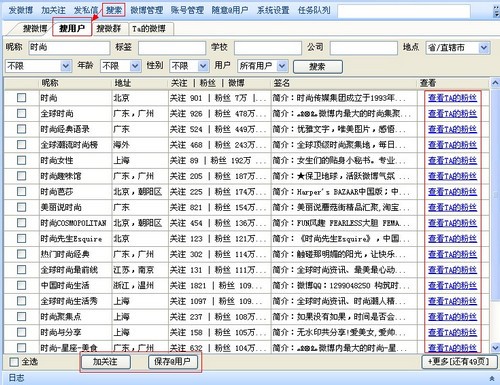This screenshot has height=385, width=500.
Task: Click the 日志 label at the bottom
Action: tap(16, 378)
